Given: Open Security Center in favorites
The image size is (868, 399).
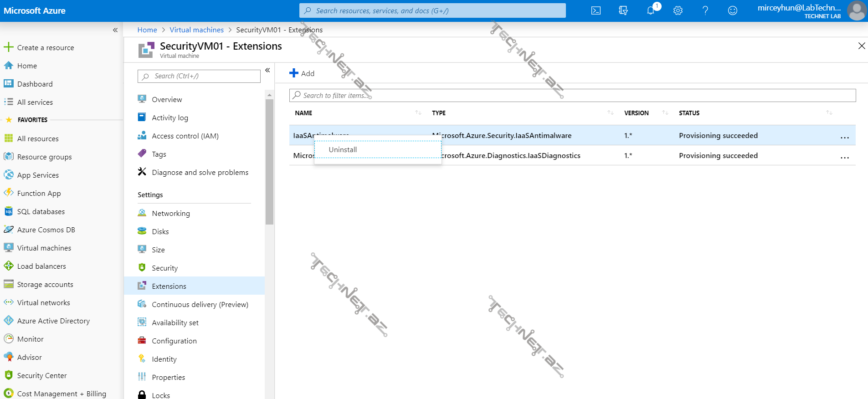Looking at the screenshot, I should click(x=42, y=375).
